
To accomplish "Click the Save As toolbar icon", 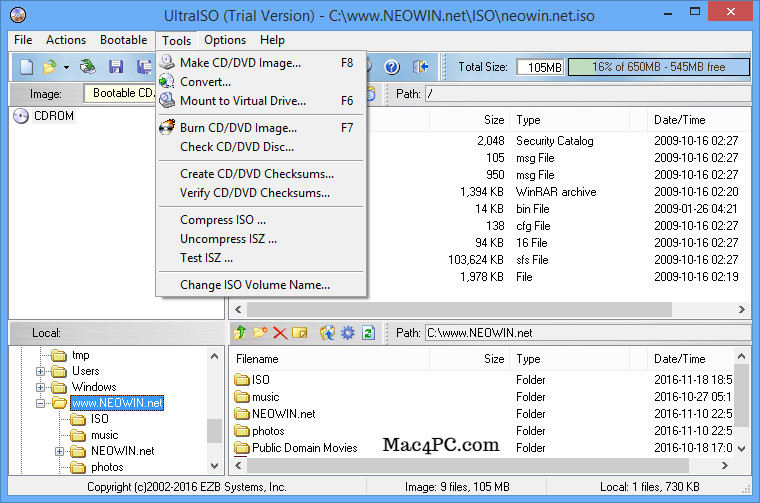I will [144, 67].
